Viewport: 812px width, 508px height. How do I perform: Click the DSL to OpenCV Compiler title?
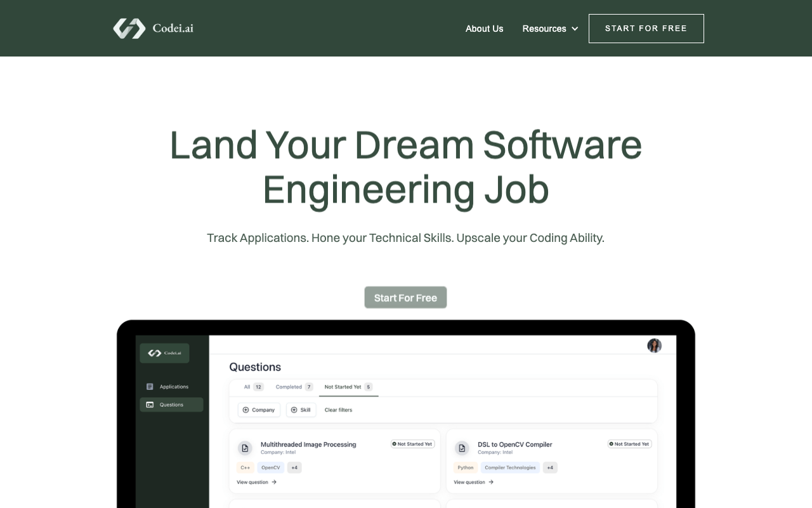(x=514, y=444)
